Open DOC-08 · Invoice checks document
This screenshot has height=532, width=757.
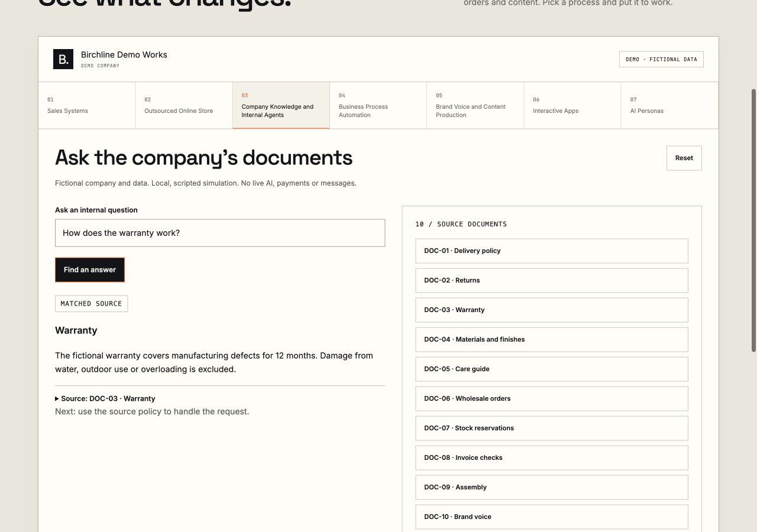[552, 458]
